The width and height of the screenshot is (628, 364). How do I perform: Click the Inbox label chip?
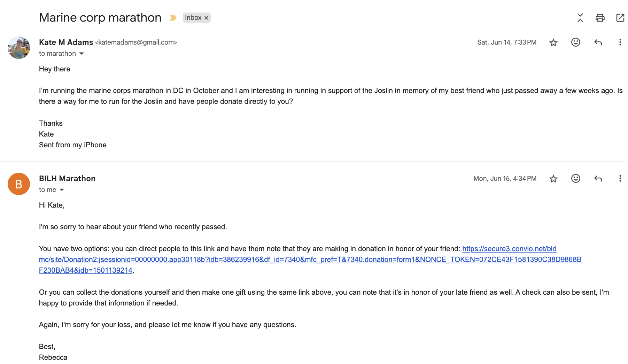coord(193,18)
